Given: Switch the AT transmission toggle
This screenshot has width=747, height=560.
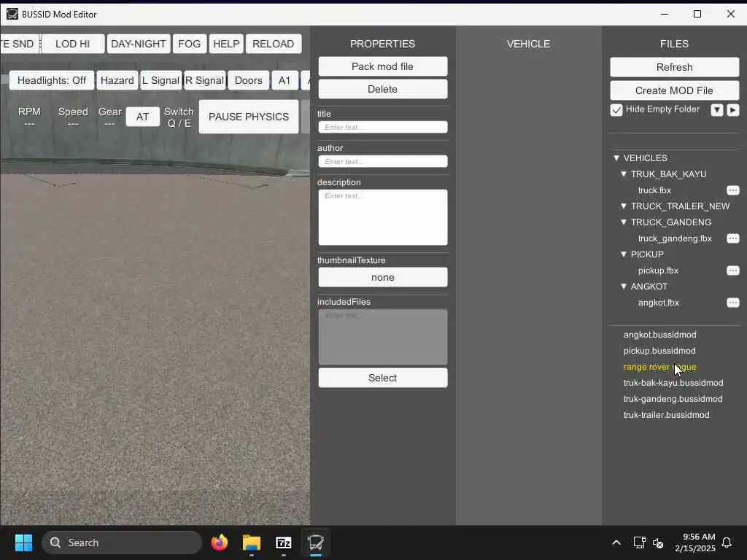Looking at the screenshot, I should [x=142, y=117].
